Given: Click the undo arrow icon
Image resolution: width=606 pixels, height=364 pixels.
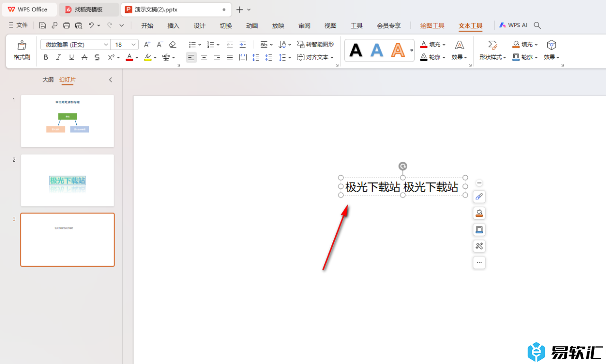Looking at the screenshot, I should (91, 25).
